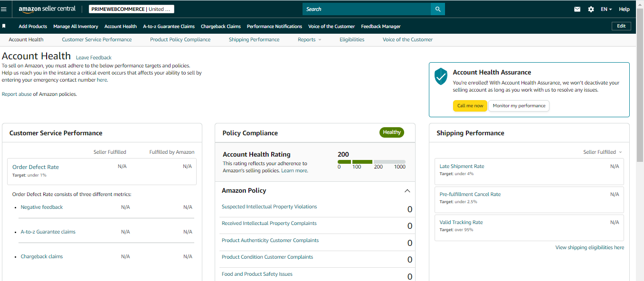
Task: Open the settings gear icon
Action: (x=591, y=9)
